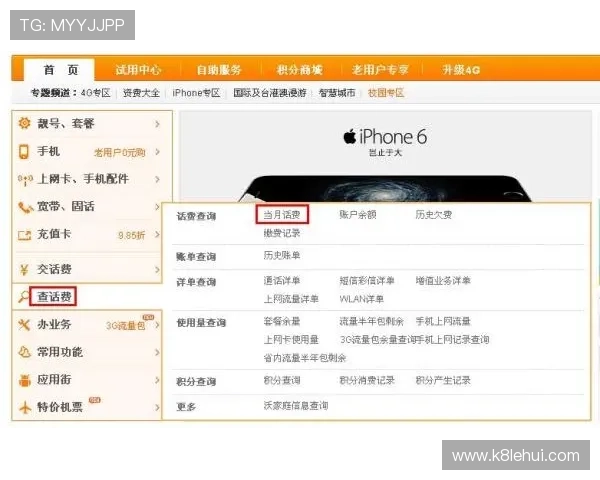The image size is (600, 480).
Task: Click the iPhone 6 banner image
Action: tap(385, 157)
